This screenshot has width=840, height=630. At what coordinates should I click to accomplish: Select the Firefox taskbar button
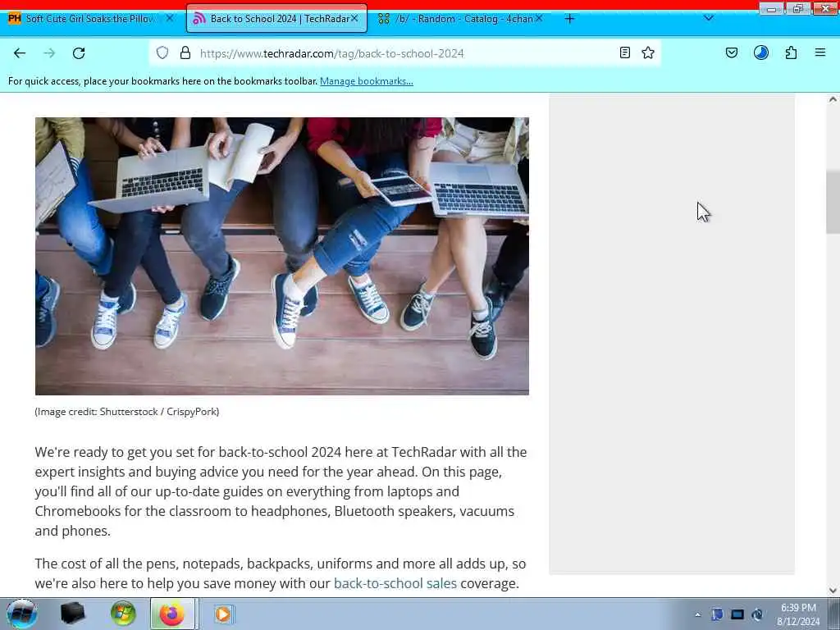coord(172,614)
